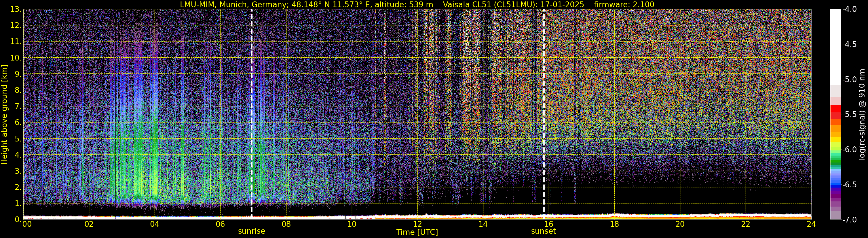Pick the white segment of the colorbar

pyautogui.click(x=836, y=47)
